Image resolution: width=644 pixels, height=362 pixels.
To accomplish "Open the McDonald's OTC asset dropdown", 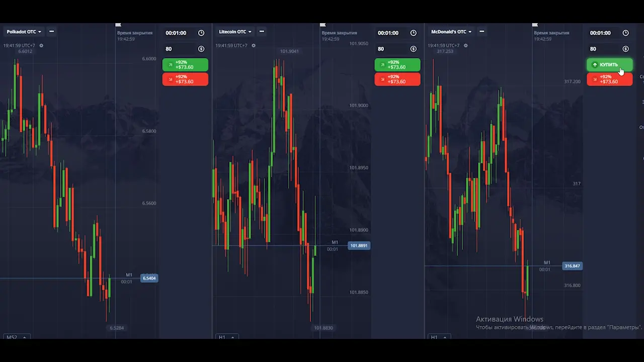I will pos(451,32).
